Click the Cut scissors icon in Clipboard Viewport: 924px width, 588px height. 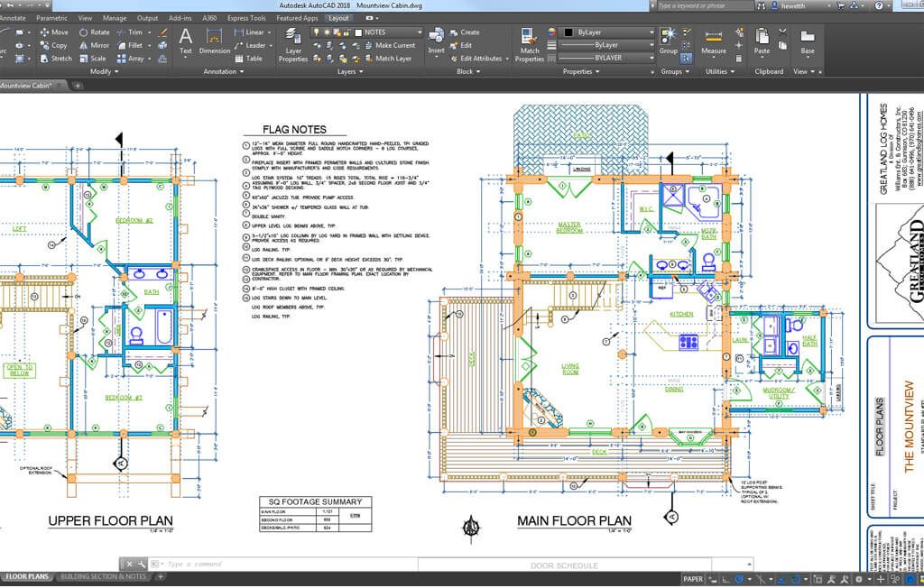[x=782, y=32]
